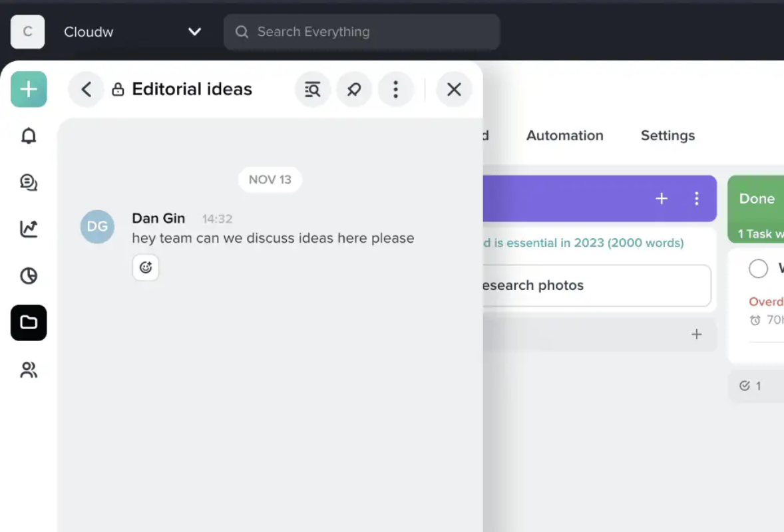
Task: Open the time reports pie icon
Action: (29, 276)
